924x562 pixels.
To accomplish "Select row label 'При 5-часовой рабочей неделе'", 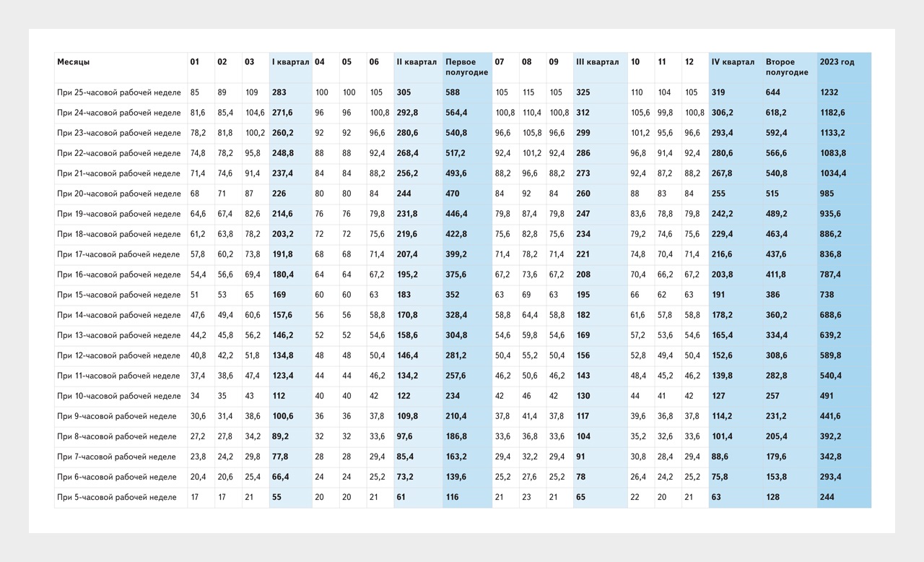I will pyautogui.click(x=117, y=497).
